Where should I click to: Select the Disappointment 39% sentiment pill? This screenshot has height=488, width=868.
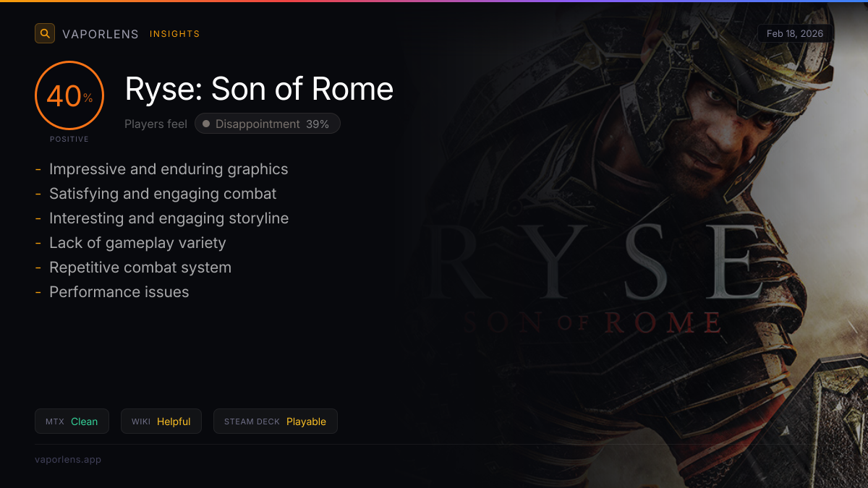[268, 124]
